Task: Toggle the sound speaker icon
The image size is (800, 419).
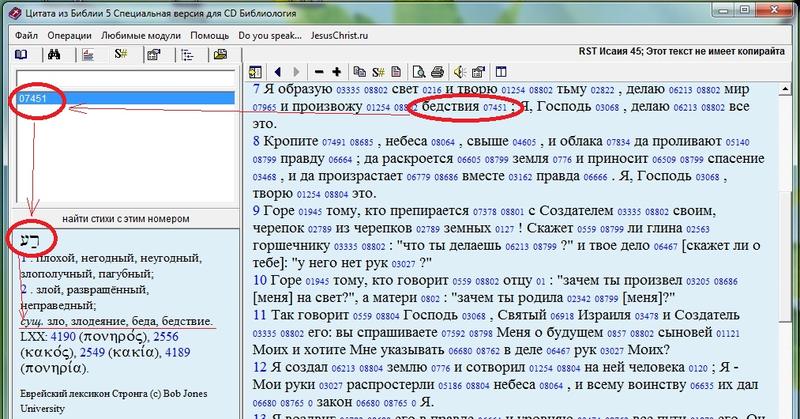Action: 458,71
